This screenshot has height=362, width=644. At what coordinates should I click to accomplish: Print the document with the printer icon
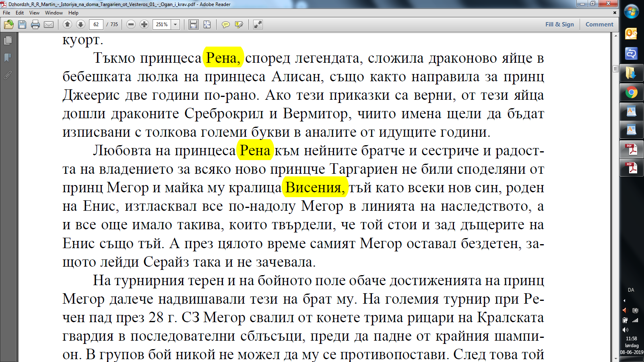click(x=35, y=25)
